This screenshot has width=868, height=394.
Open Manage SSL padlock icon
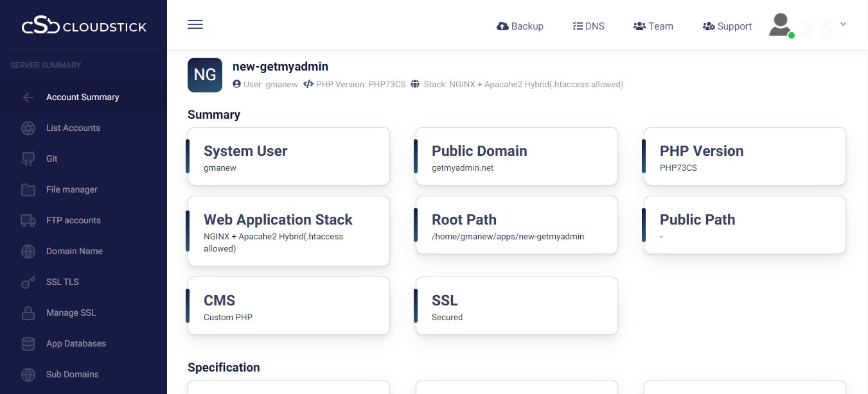pos(28,313)
